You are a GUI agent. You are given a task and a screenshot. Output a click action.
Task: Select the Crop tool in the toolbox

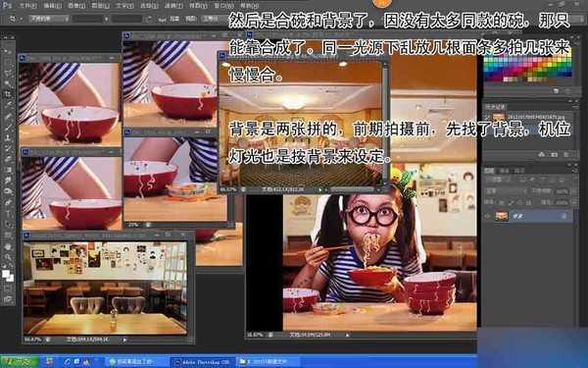[x=8, y=94]
